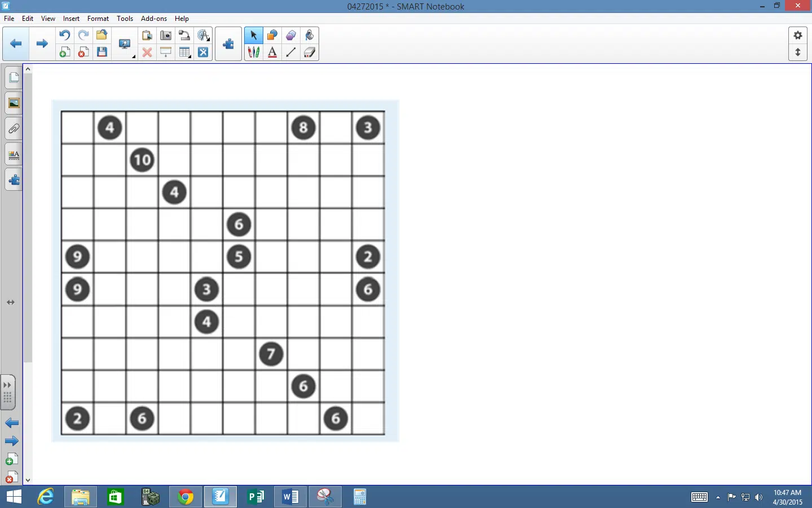Screen dimensions: 812x508
Task: Open toolbar customization gear
Action: point(797,36)
